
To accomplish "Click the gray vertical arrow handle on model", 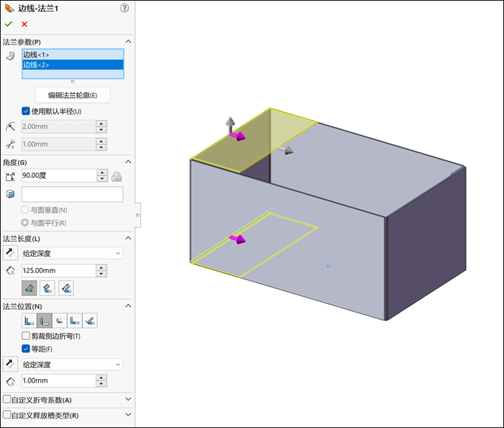I will coord(230,125).
